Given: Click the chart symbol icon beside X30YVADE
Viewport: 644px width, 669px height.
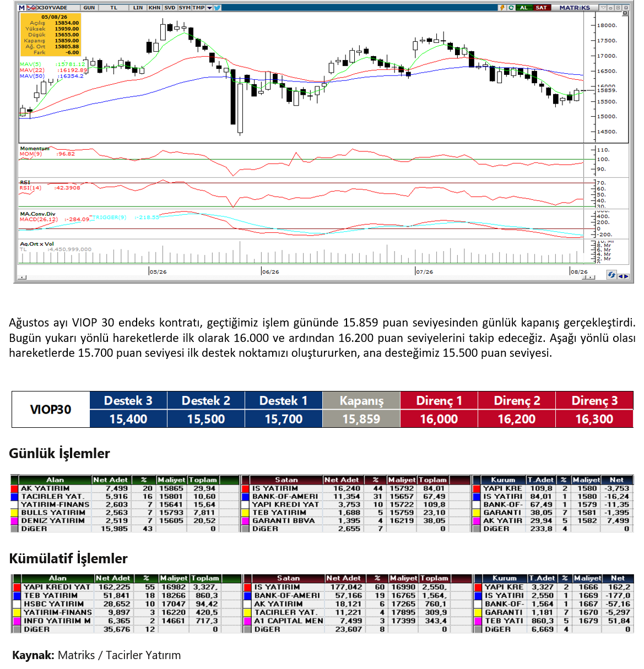Looking at the screenshot, I should tap(31, 8).
